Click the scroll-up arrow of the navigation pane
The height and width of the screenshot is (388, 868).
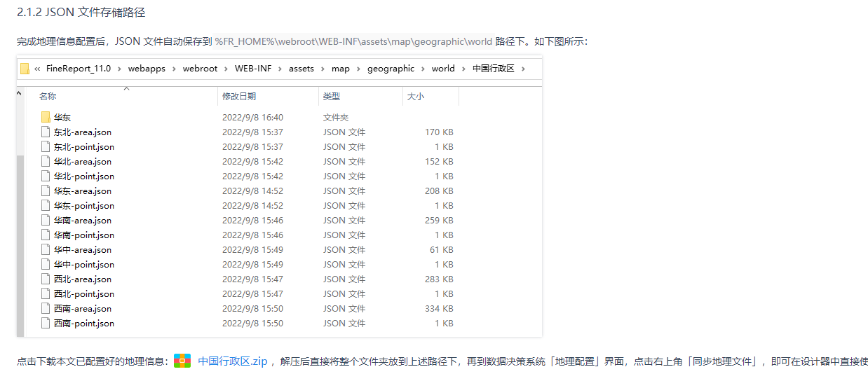coord(20,92)
